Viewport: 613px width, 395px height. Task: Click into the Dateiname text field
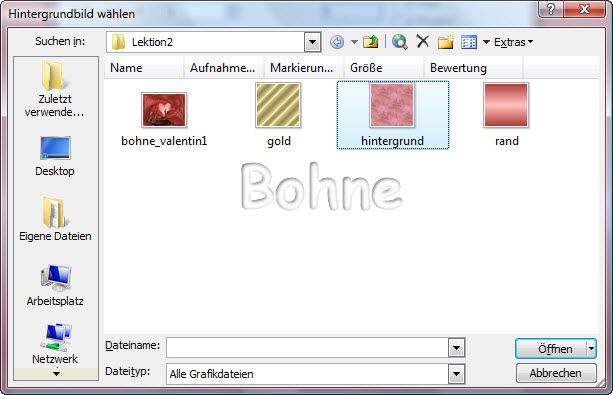pos(308,347)
